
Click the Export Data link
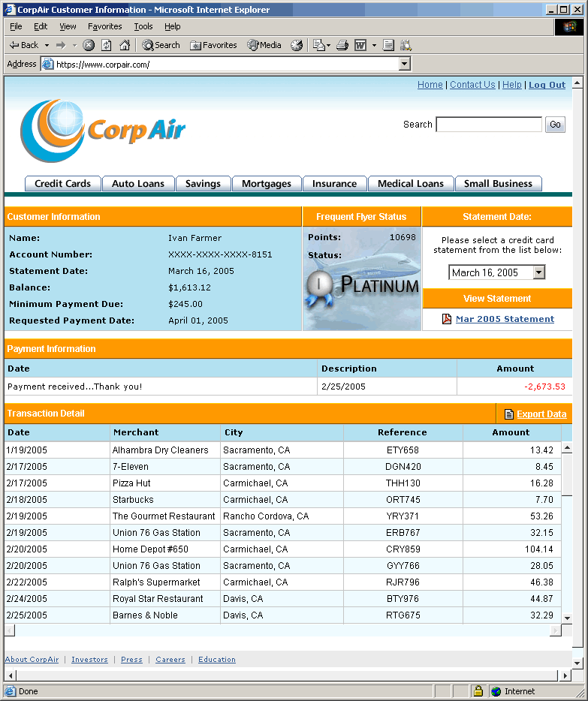pos(541,414)
